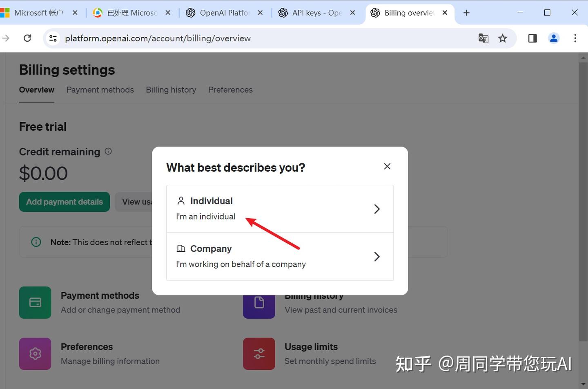Close the Microsoft 帐户 browser tab
This screenshot has width=588, height=389.
(x=75, y=13)
